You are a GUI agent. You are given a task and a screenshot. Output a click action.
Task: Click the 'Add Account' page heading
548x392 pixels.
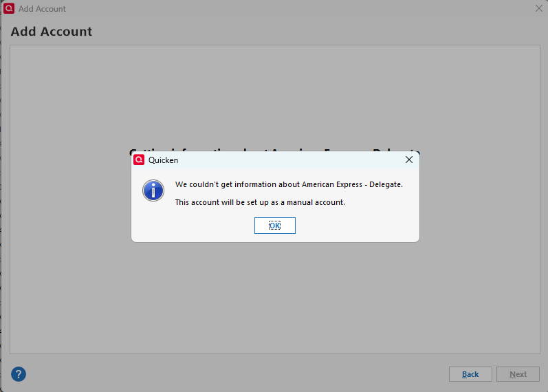(x=52, y=32)
